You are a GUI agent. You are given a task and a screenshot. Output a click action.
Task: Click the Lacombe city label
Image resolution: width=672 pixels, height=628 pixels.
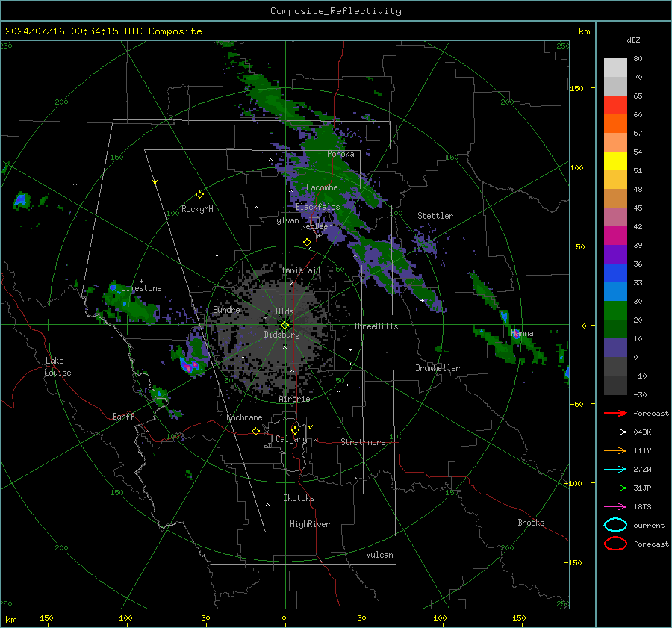click(322, 187)
